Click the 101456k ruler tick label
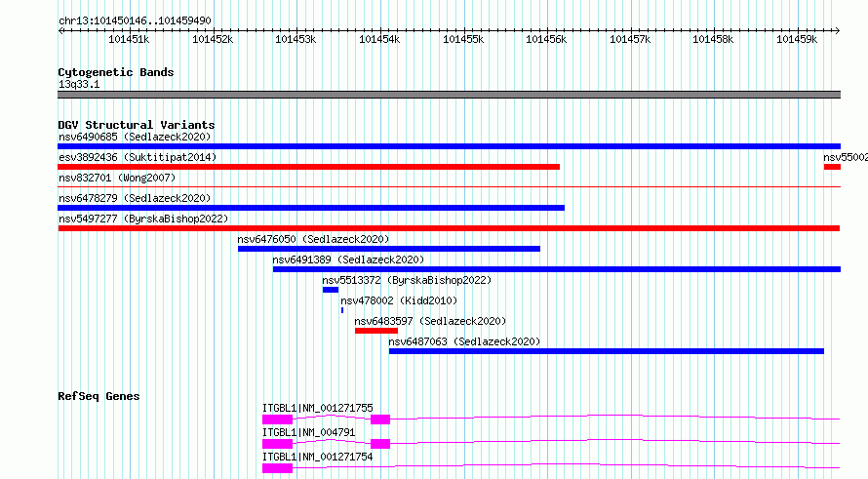Screen dimensions: 868x479 click(x=546, y=39)
